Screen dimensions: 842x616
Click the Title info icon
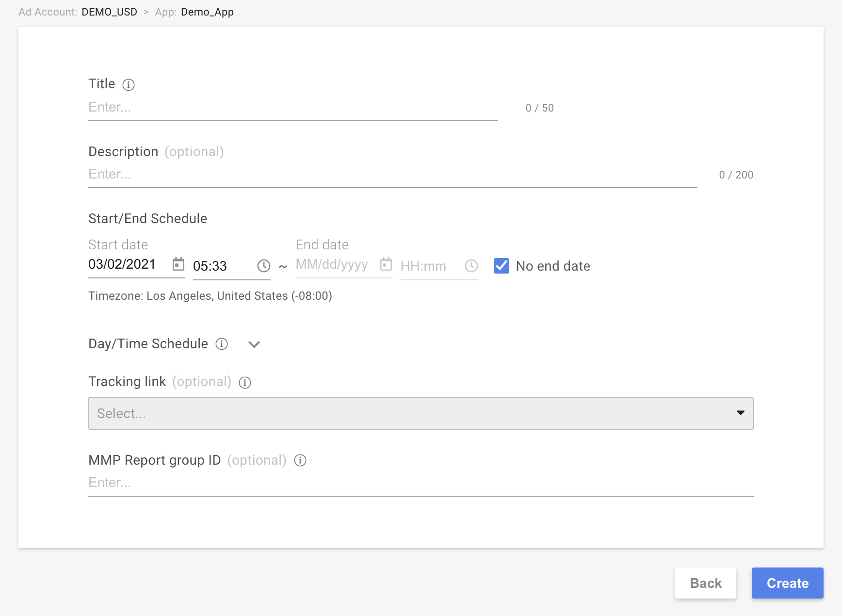(129, 85)
